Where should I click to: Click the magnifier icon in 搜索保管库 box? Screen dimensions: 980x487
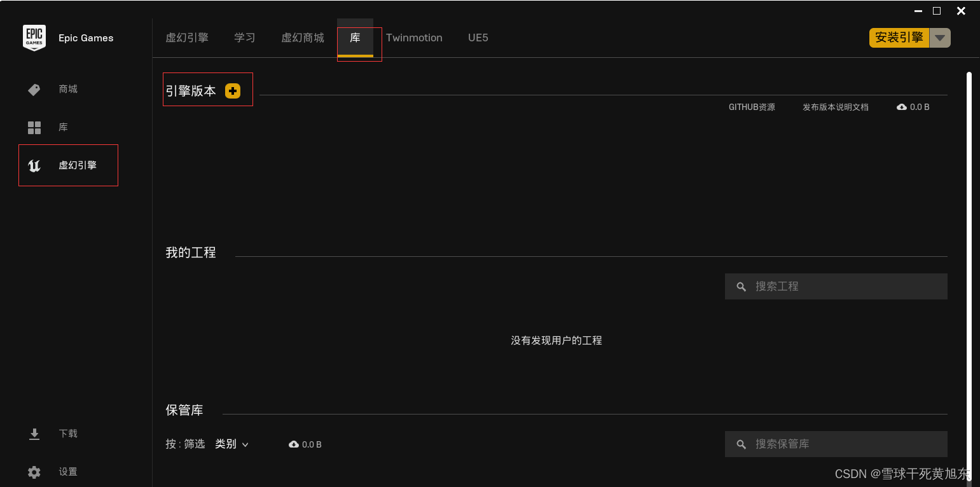(741, 444)
